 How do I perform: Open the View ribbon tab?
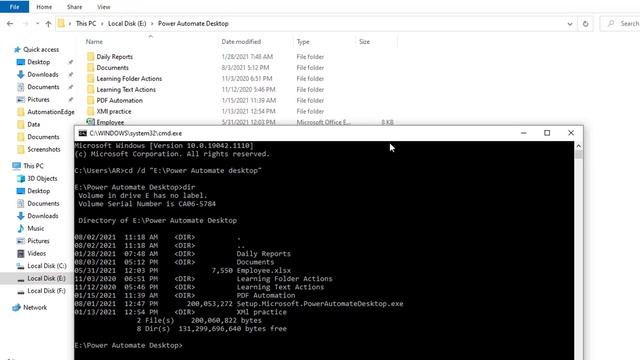[104, 7]
